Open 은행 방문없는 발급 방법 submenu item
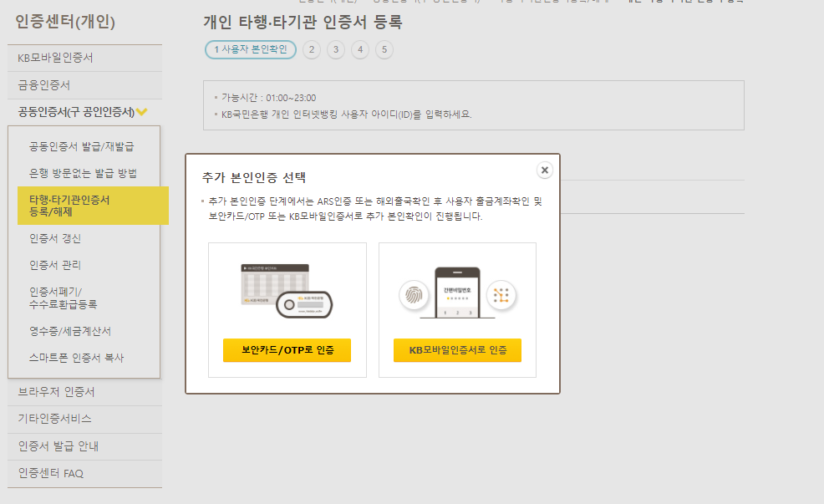 83,173
